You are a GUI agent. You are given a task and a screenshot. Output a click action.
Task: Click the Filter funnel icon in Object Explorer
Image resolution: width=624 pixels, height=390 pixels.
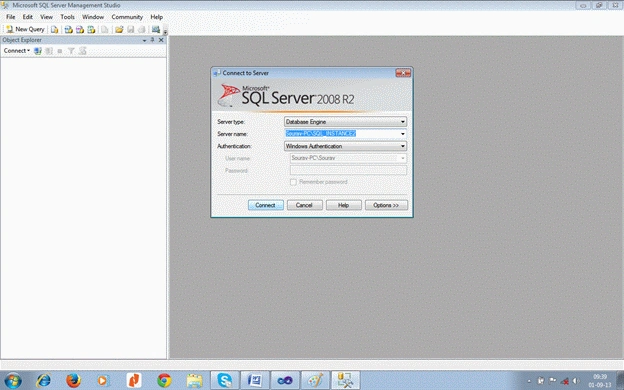click(x=71, y=51)
